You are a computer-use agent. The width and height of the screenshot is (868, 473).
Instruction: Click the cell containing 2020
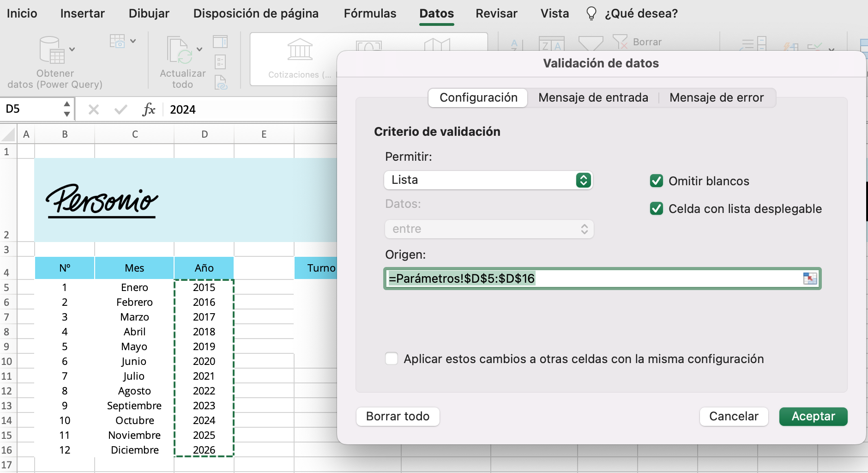tap(204, 361)
